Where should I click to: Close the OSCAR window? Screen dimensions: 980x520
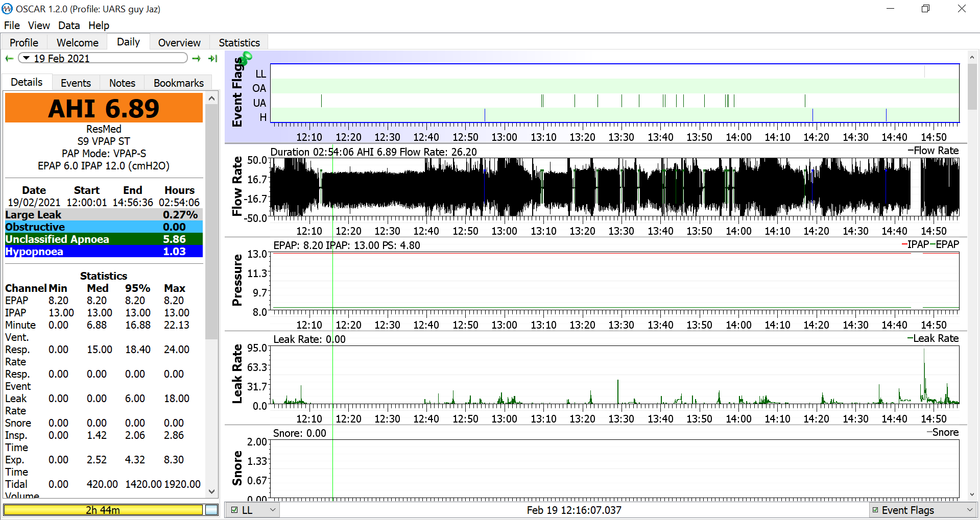(962, 9)
